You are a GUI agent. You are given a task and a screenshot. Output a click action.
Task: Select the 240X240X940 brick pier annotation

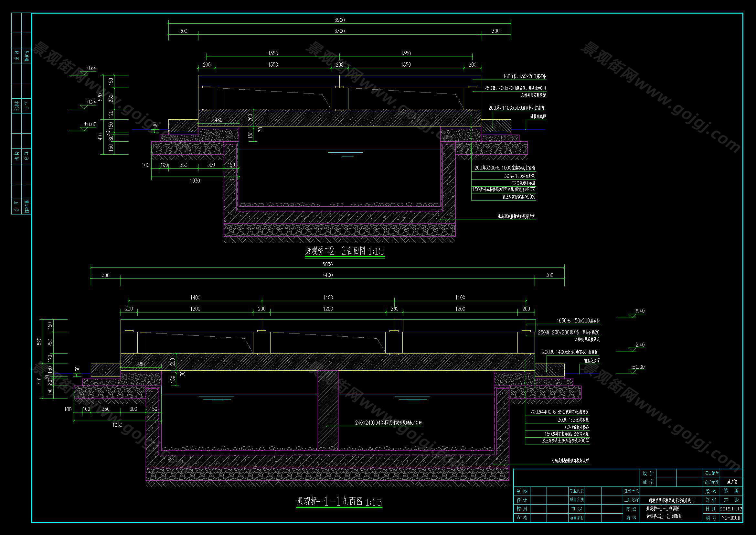[x=388, y=423]
